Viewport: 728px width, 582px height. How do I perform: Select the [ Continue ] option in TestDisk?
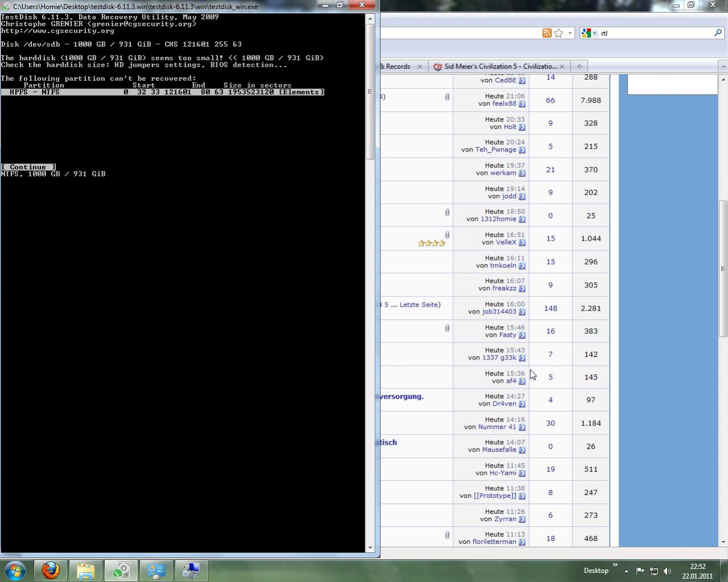[28, 167]
